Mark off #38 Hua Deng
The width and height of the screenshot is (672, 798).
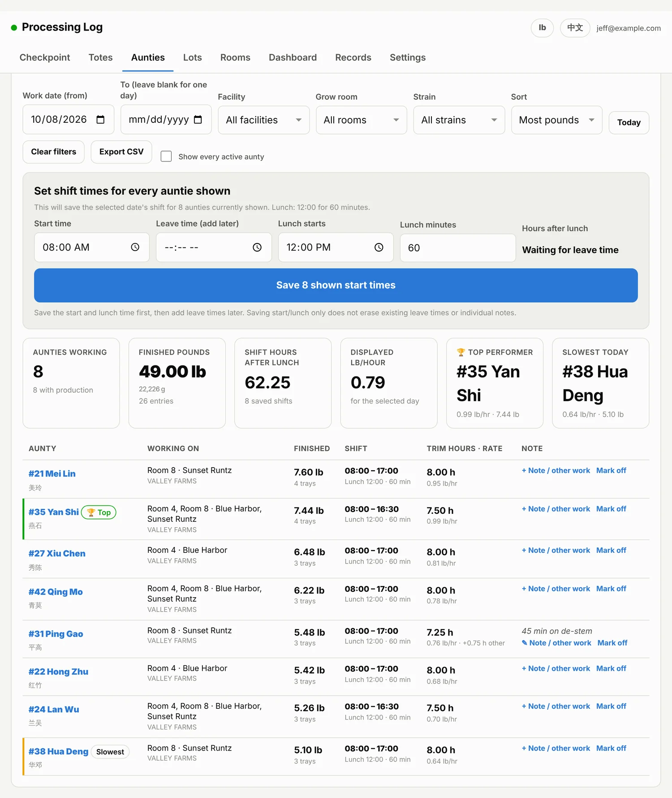611,748
